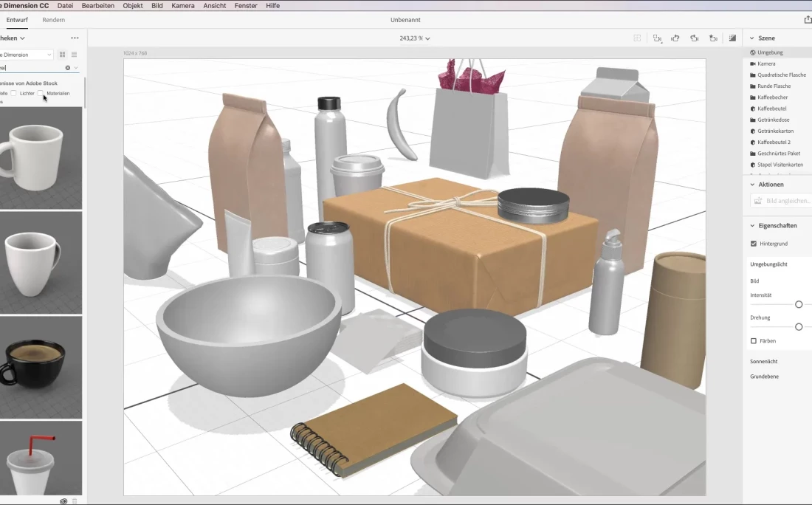The width and height of the screenshot is (812, 505).
Task: Switch to the Rendern tab
Action: pos(53,20)
